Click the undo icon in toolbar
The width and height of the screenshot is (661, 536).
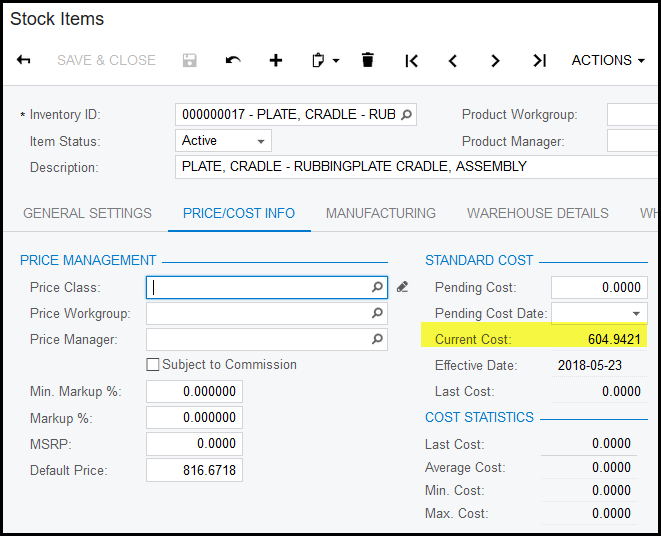point(233,60)
